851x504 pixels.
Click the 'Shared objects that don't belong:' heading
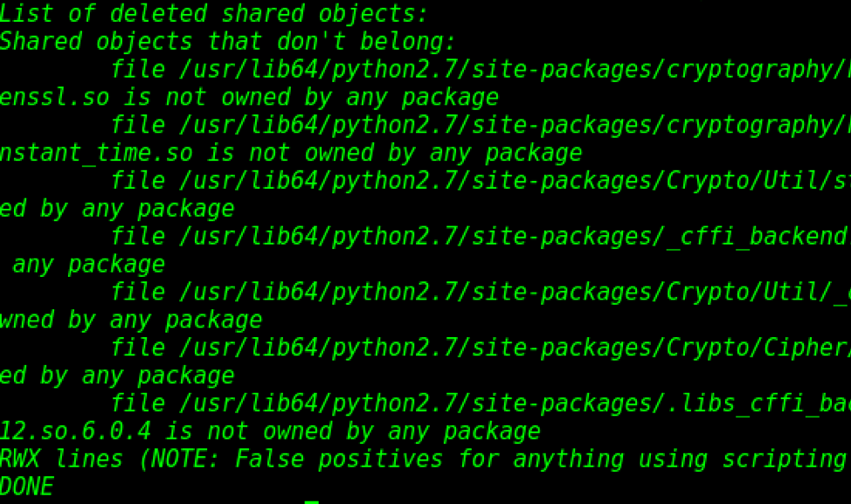(x=227, y=42)
